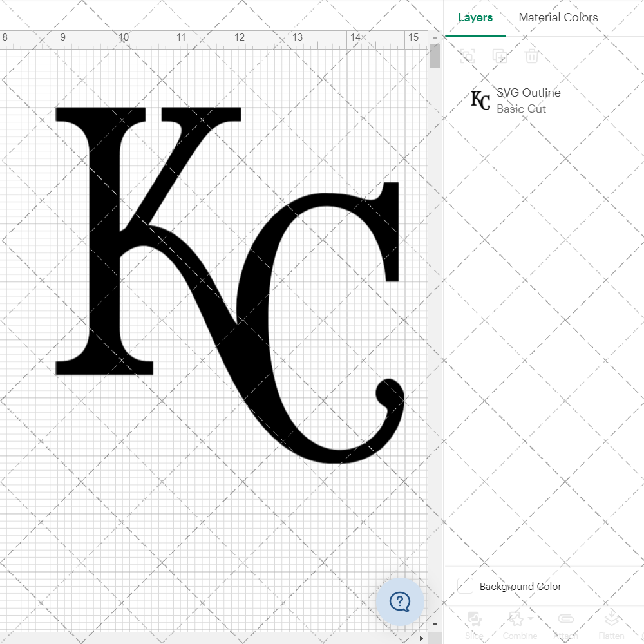
Task: Select the KC layer thumbnail
Action: pyautogui.click(x=480, y=100)
